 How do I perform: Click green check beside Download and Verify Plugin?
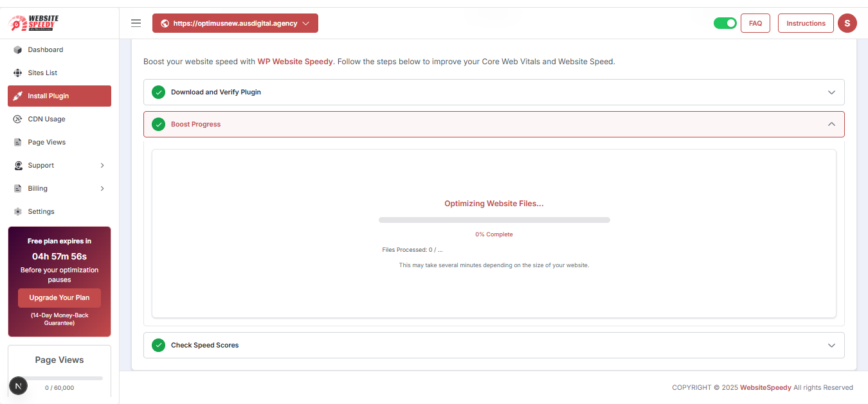158,92
